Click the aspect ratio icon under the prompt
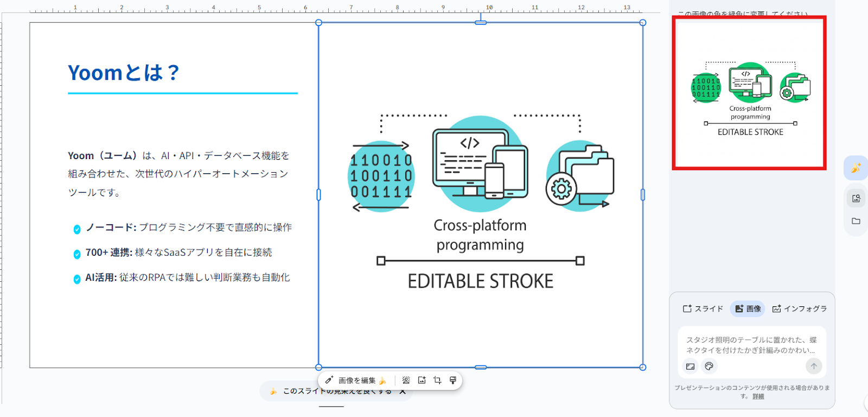The height and width of the screenshot is (417, 868). coord(690,367)
